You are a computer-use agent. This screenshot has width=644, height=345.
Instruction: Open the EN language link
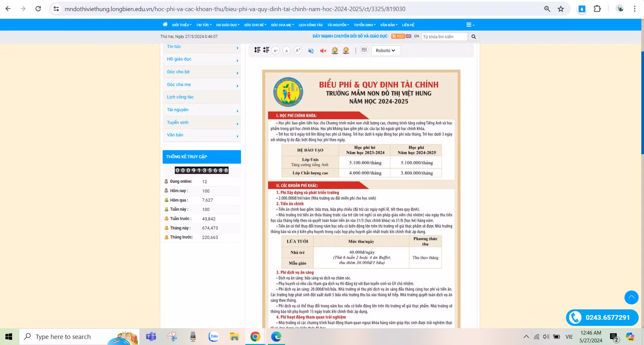(x=416, y=36)
